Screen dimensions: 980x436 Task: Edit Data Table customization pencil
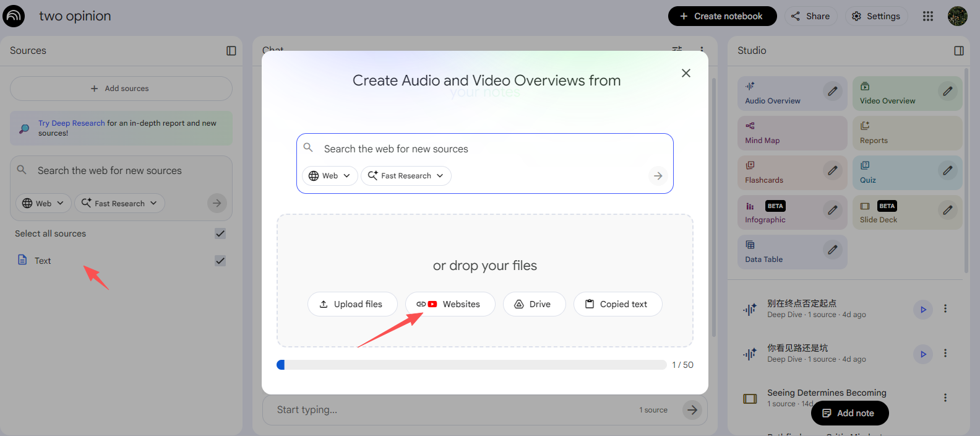(833, 250)
